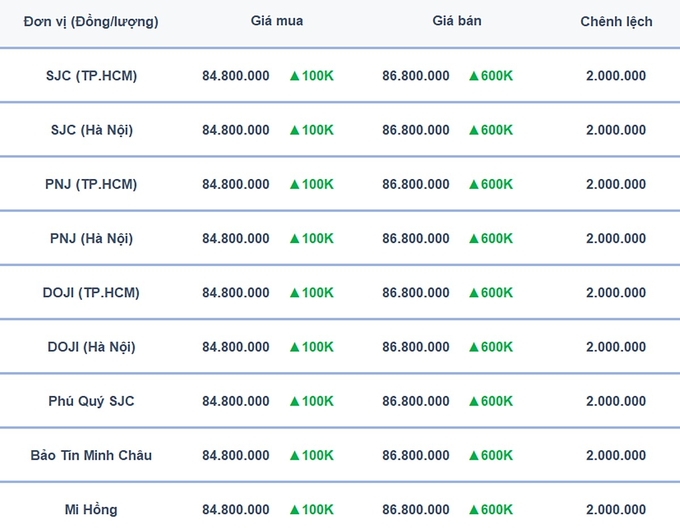Screen dimensions: 680x530
Task: Select the SJC (TP.HCM) row label
Action: pos(92,76)
